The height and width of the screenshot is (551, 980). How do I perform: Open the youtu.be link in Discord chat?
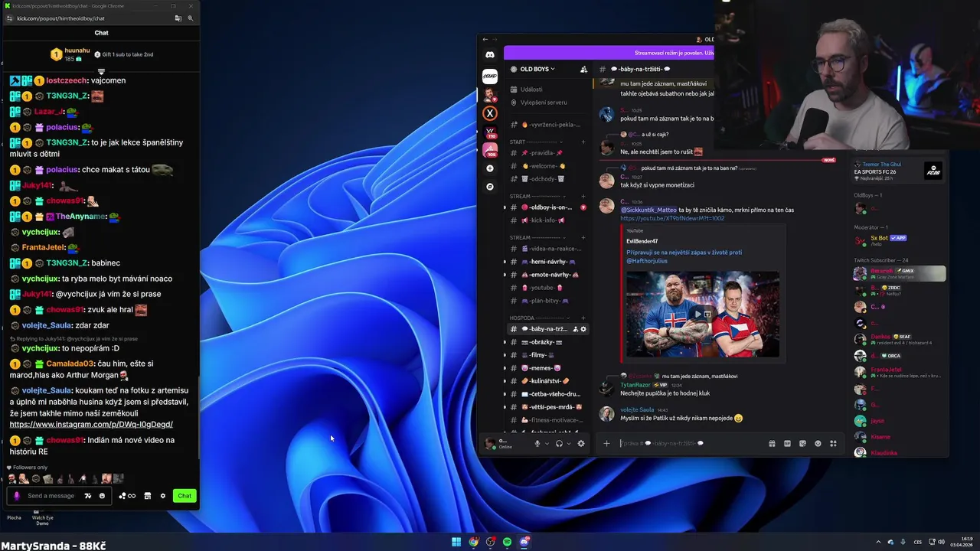[x=672, y=218]
